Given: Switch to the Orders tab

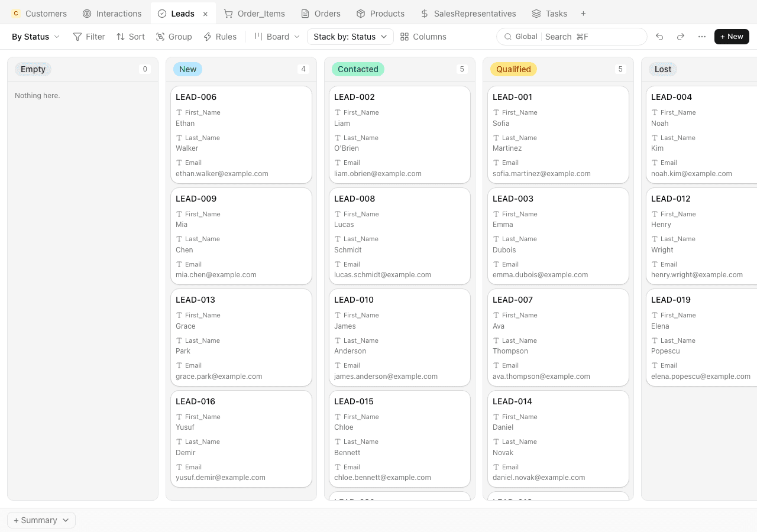Looking at the screenshot, I should click(x=321, y=14).
